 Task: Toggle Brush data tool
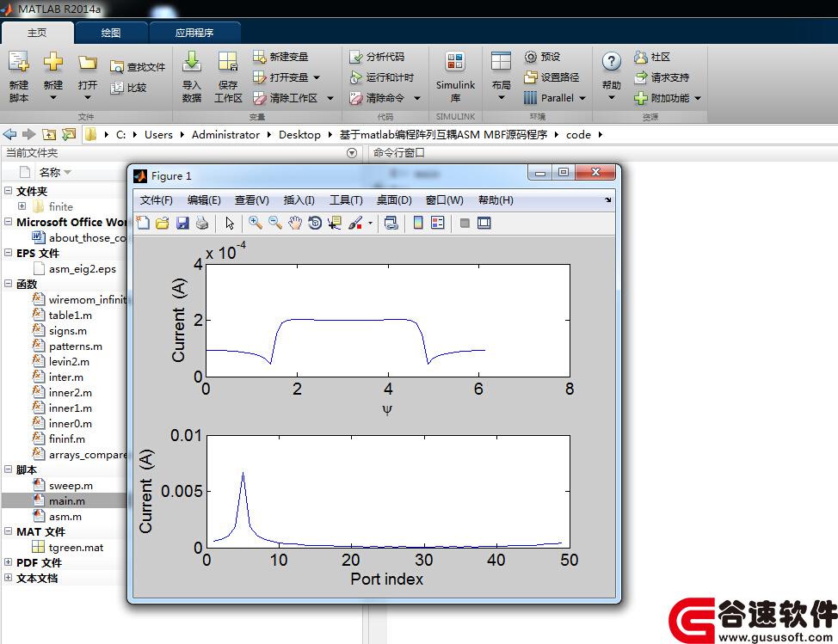pos(355,223)
